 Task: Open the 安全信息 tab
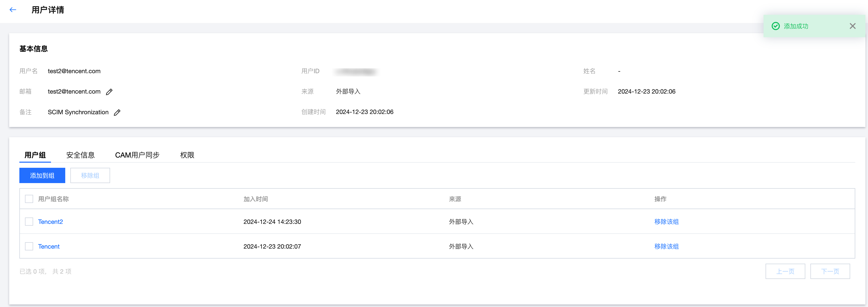tap(80, 155)
